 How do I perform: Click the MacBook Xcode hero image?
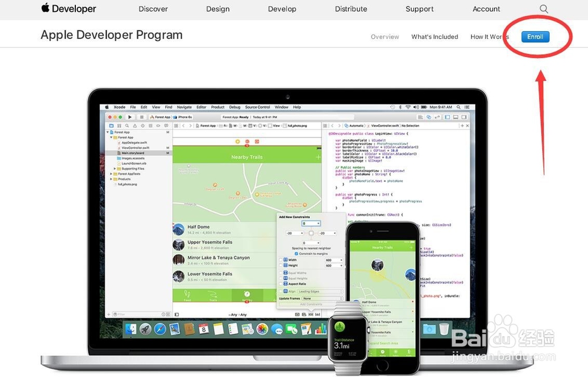288,230
